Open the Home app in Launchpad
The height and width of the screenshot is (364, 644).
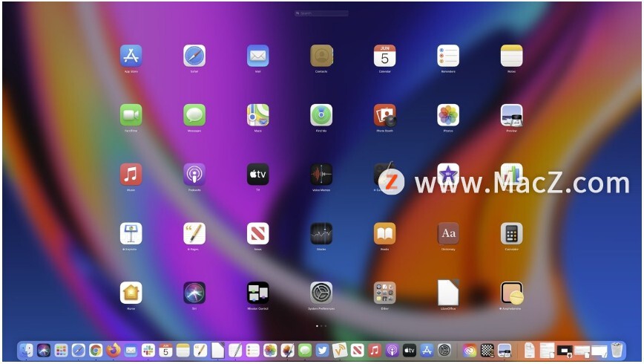point(131,293)
